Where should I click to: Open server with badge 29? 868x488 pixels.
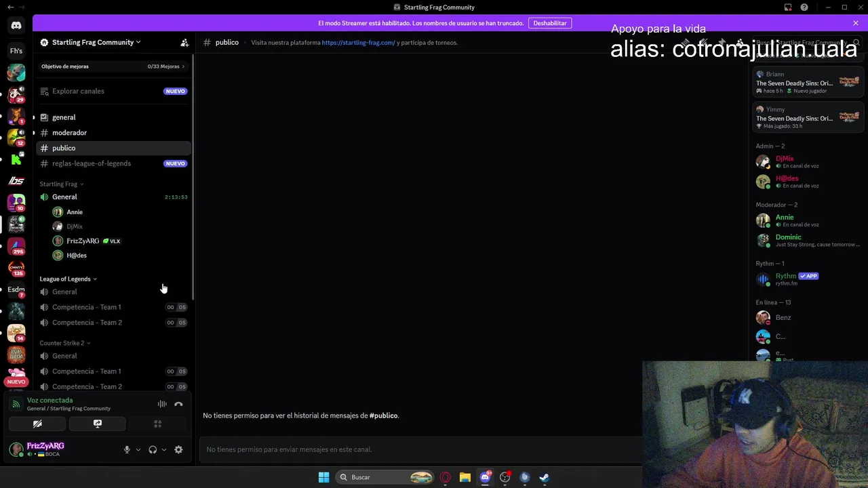point(16,94)
